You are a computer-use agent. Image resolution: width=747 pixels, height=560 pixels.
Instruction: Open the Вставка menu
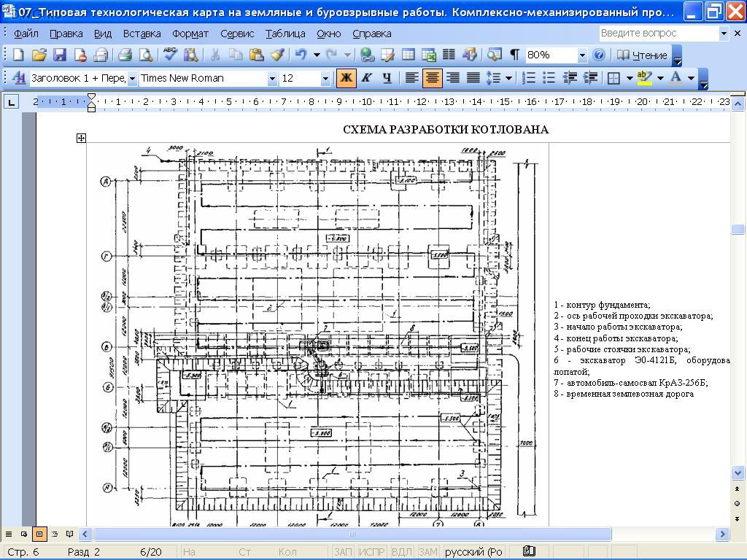coord(142,34)
